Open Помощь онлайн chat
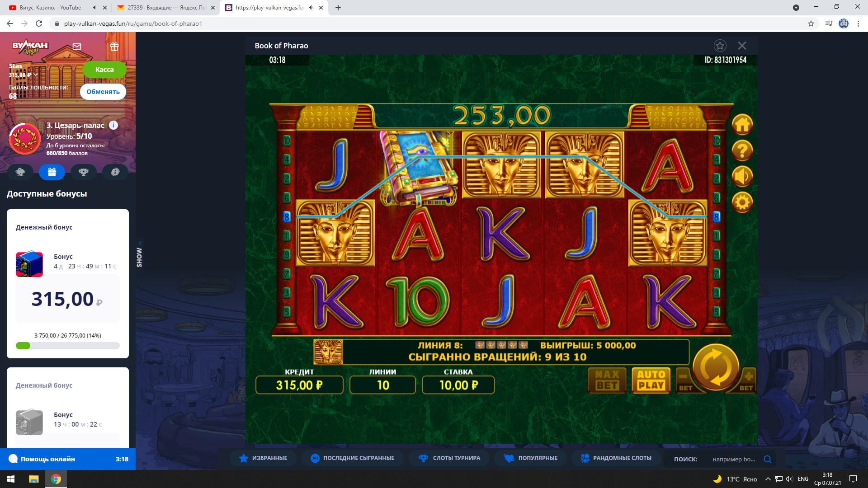The height and width of the screenshot is (488, 868). pyautogui.click(x=68, y=459)
